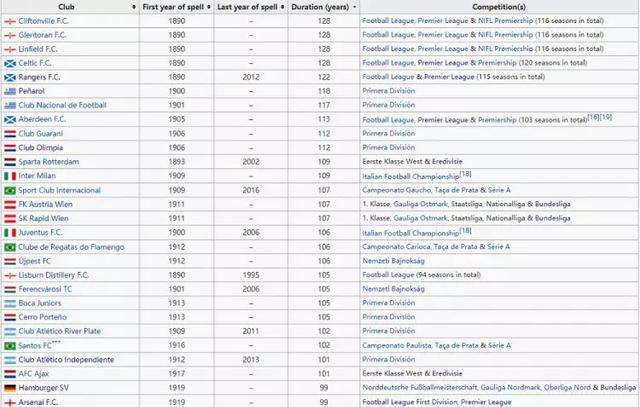The width and height of the screenshot is (640, 407).
Task: Open Football League First Division link in Arsenal row
Action: coord(410,402)
